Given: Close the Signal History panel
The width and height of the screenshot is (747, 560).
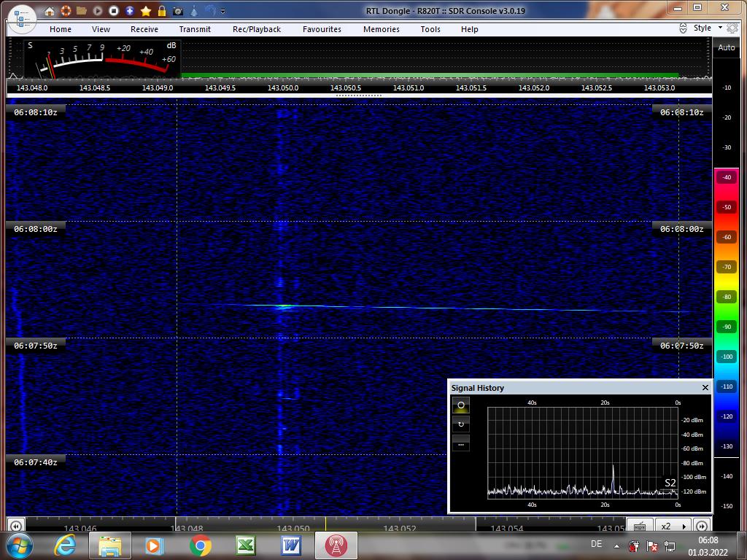Looking at the screenshot, I should coord(705,388).
